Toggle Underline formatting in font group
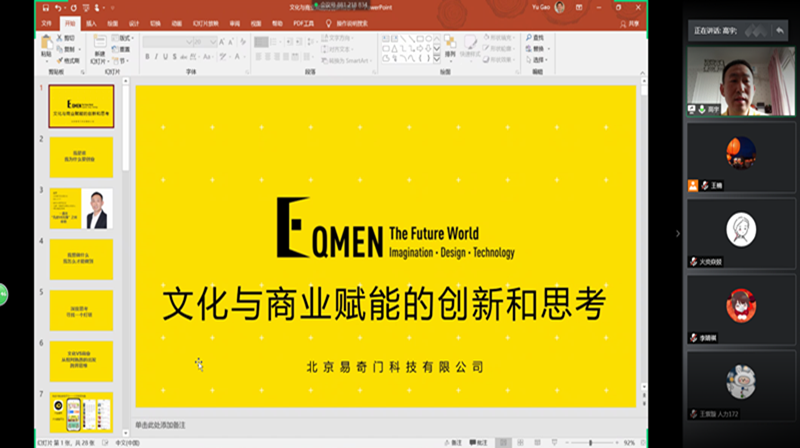Image resolution: width=800 pixels, height=448 pixels. 167,56
